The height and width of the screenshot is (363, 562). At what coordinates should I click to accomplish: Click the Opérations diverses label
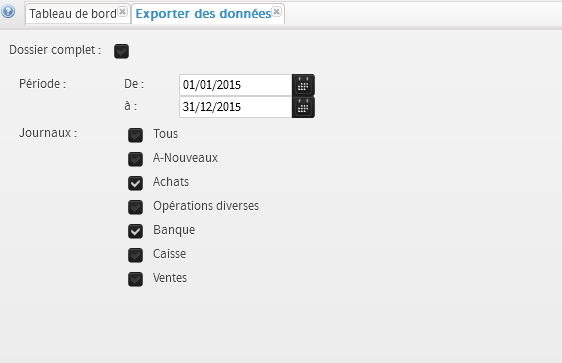[x=206, y=206]
